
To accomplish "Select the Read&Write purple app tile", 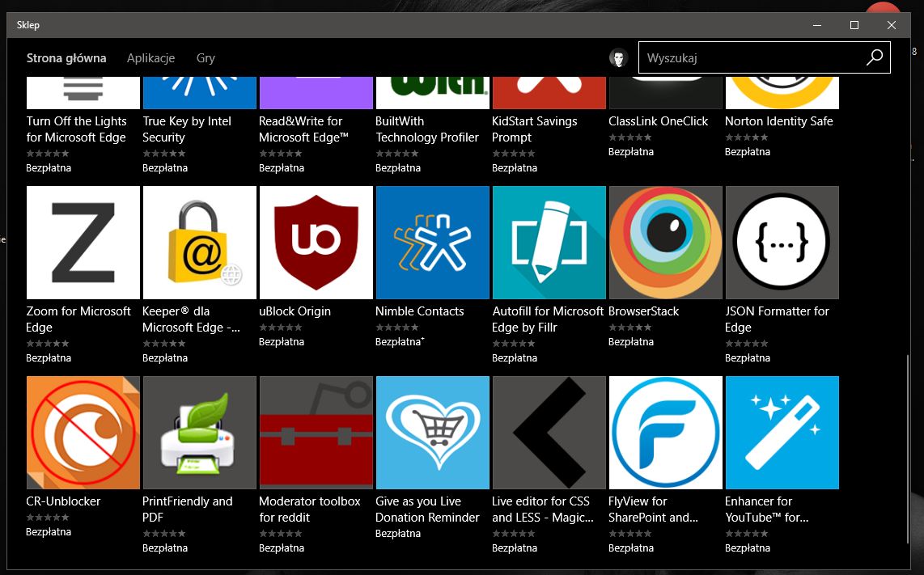I will tap(316, 93).
